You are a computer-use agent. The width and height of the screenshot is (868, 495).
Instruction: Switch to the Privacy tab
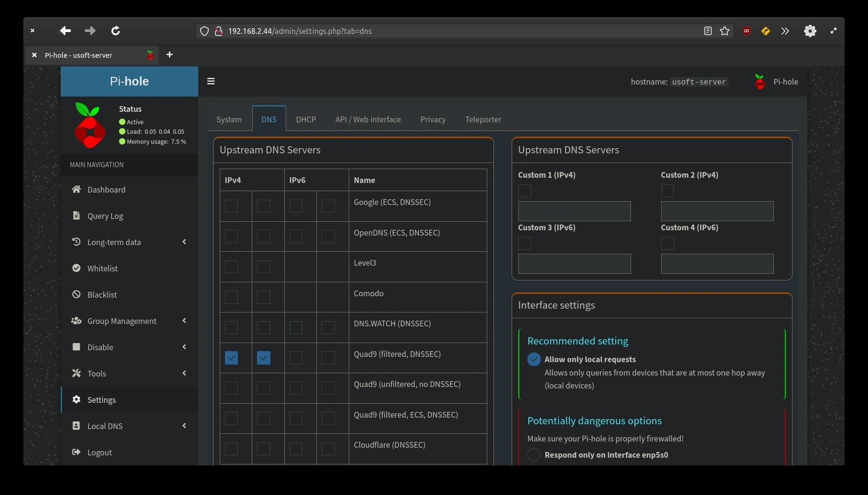[433, 119]
